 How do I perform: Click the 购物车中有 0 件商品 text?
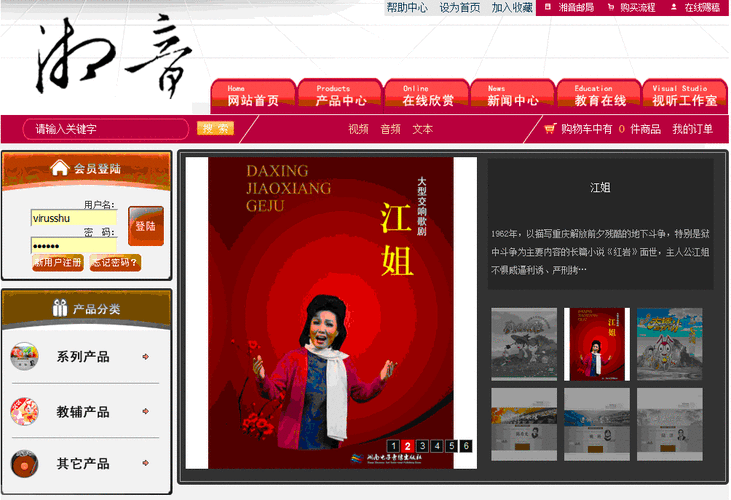[x=611, y=129]
